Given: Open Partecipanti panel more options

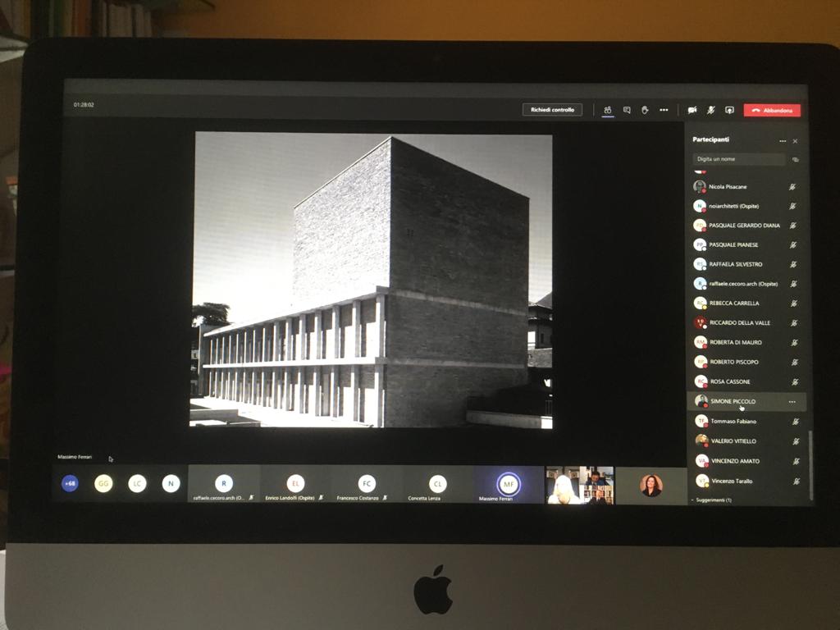Looking at the screenshot, I should tap(783, 141).
